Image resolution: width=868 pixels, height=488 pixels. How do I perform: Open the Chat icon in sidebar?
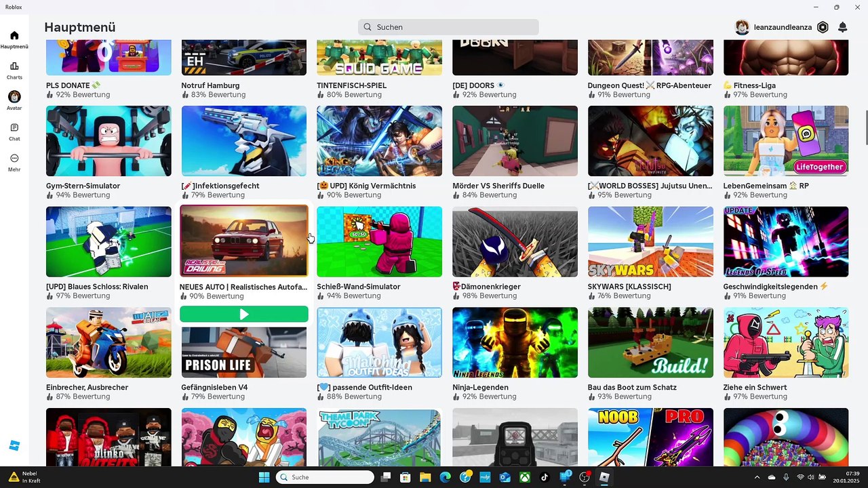(x=14, y=127)
